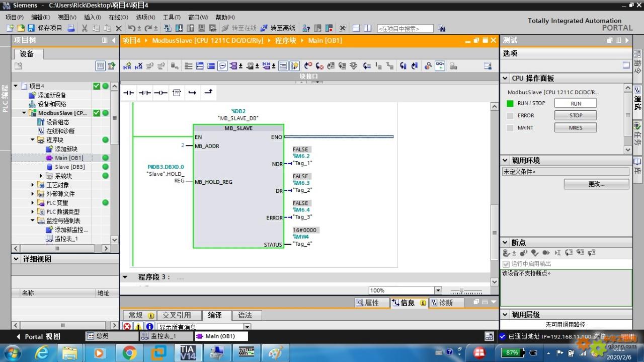
Task: Toggle the monitoring glasses icon
Action: (x=440, y=66)
